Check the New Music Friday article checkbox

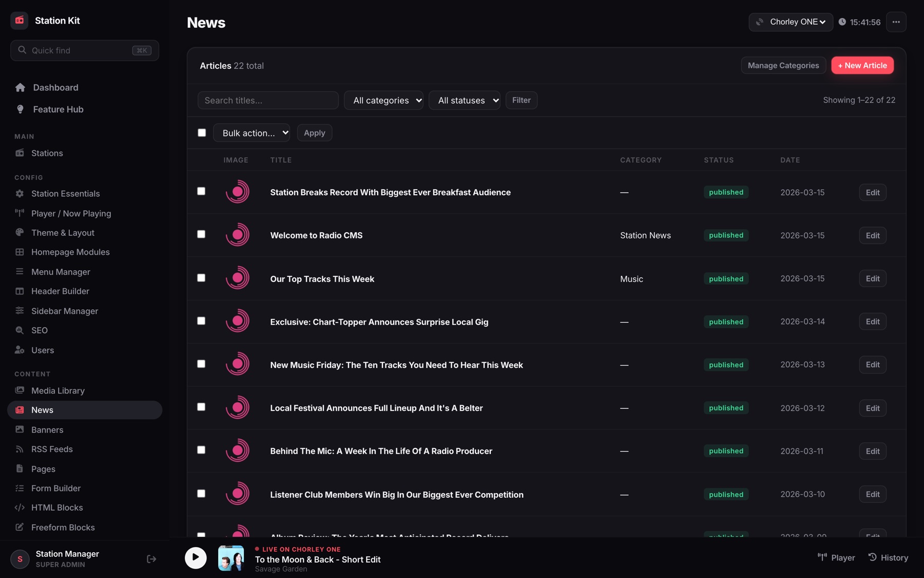[x=201, y=364]
